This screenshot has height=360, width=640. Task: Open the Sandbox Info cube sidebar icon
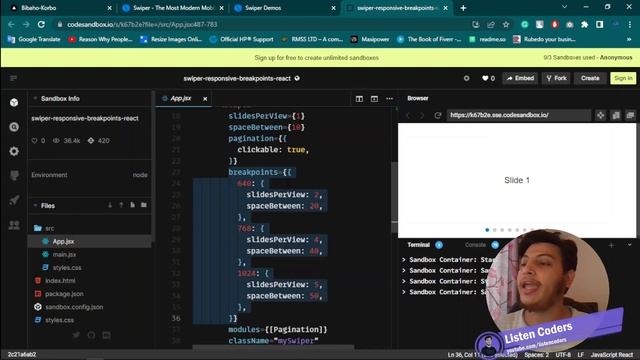(x=14, y=102)
